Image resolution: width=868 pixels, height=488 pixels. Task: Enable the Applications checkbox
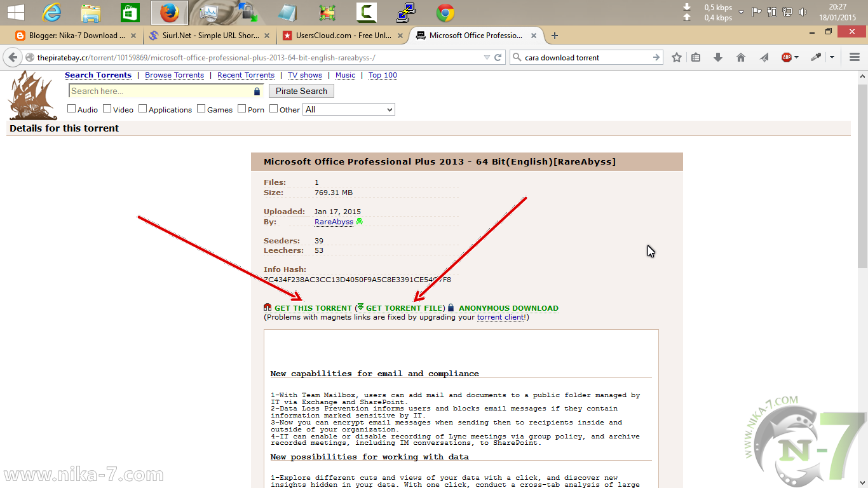click(143, 109)
